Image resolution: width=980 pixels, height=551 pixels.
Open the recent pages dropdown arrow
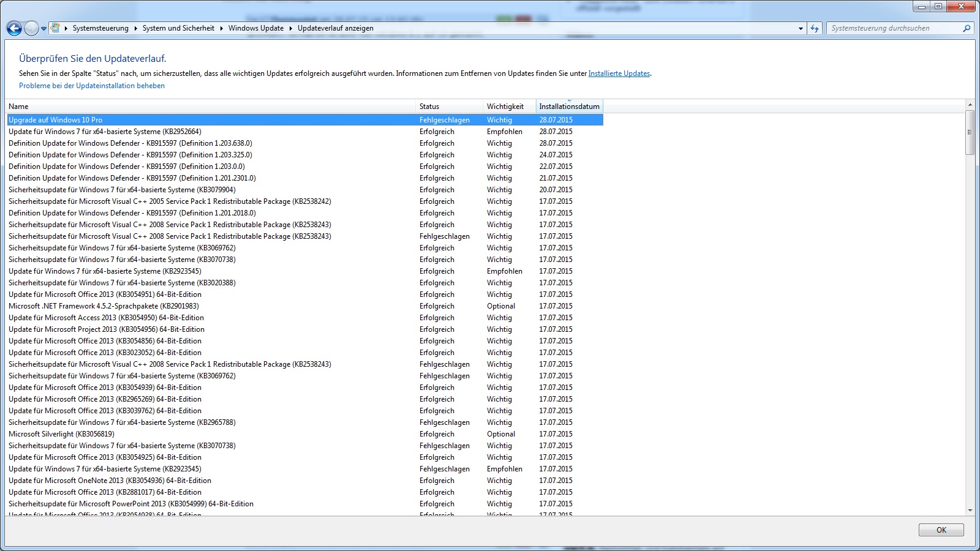43,29
